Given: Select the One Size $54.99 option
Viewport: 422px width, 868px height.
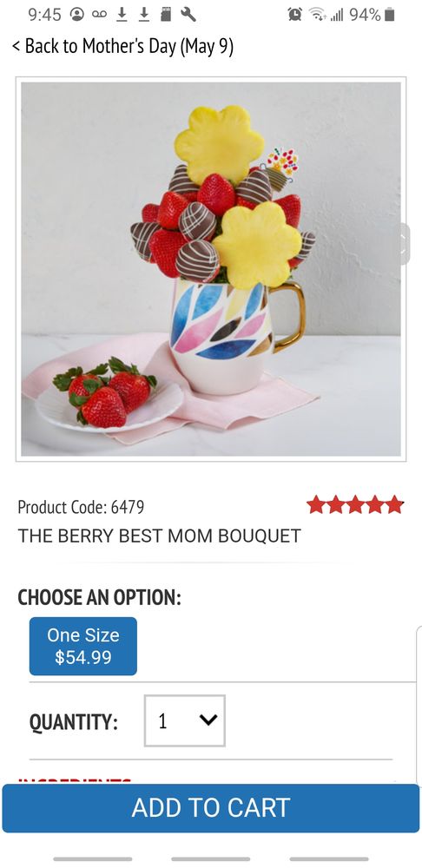Looking at the screenshot, I should (x=83, y=646).
